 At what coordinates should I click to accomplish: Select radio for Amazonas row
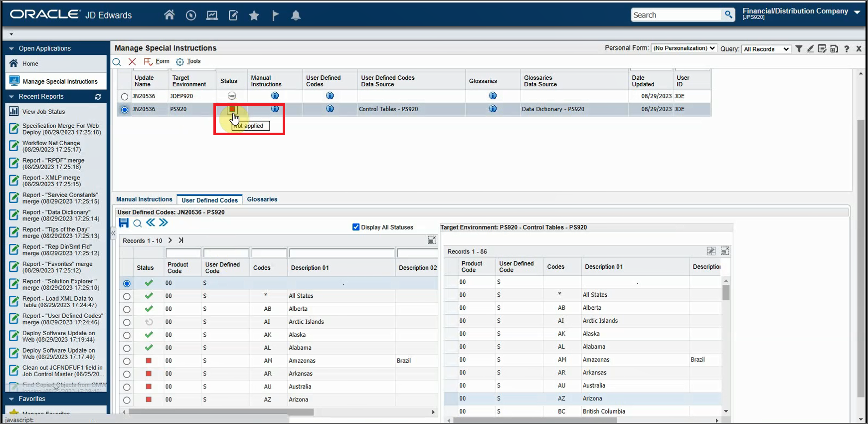point(127,361)
